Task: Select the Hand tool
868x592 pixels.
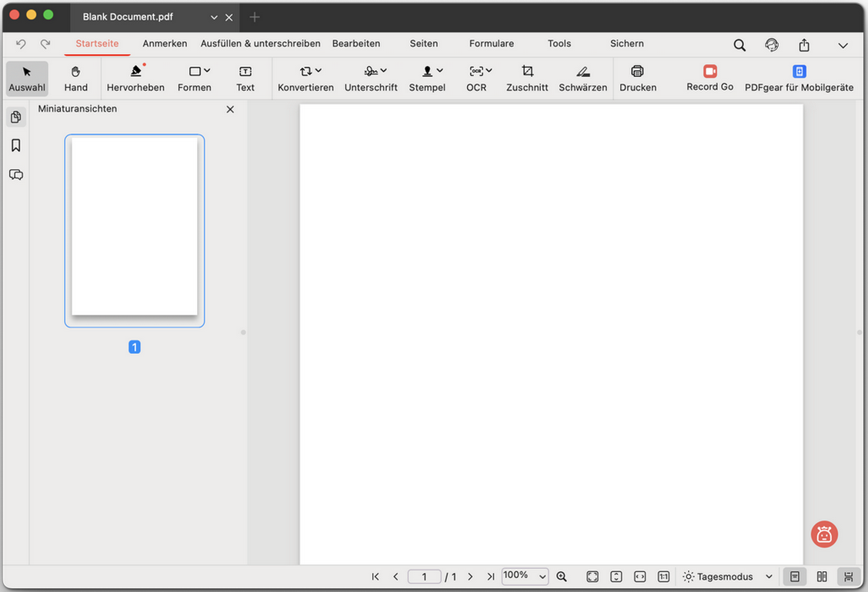Action: point(75,77)
